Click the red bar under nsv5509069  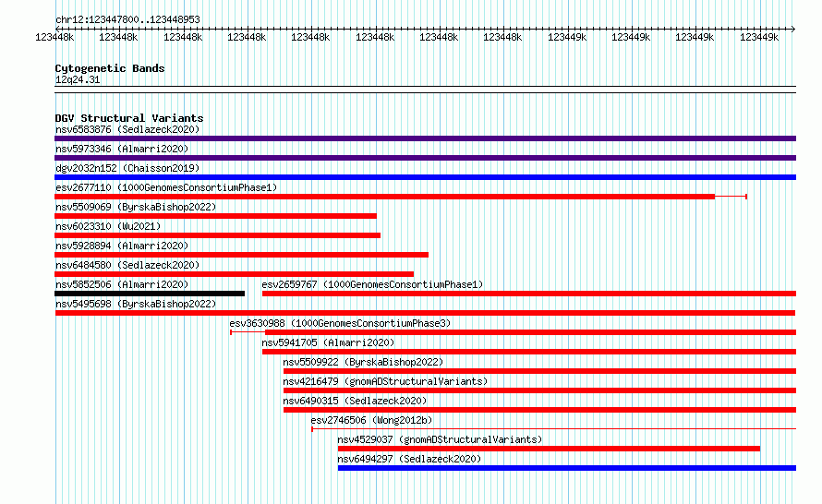click(x=215, y=216)
